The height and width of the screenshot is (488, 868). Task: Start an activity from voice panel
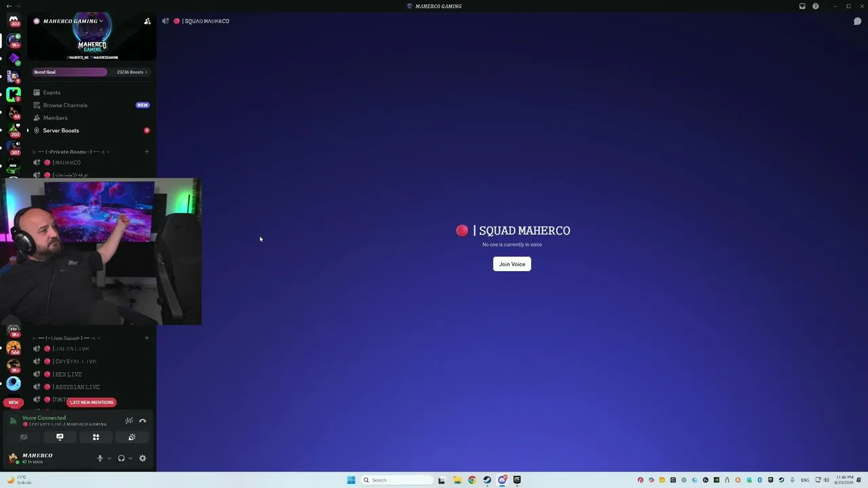[x=96, y=437]
